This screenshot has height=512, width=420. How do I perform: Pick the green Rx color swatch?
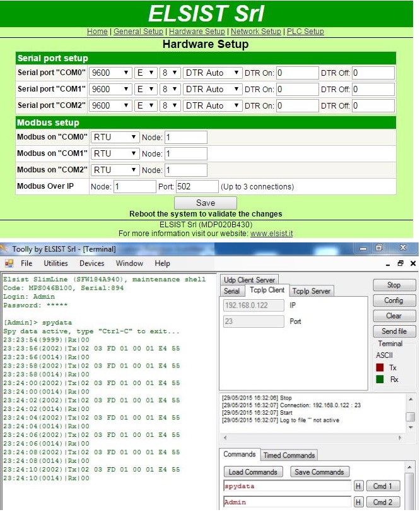(x=380, y=379)
